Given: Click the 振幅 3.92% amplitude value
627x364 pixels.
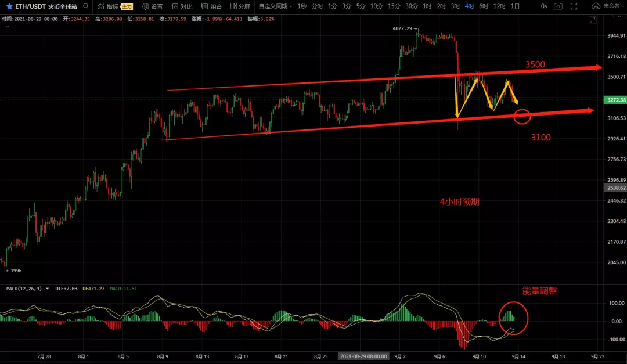Looking at the screenshot, I should (x=261, y=19).
